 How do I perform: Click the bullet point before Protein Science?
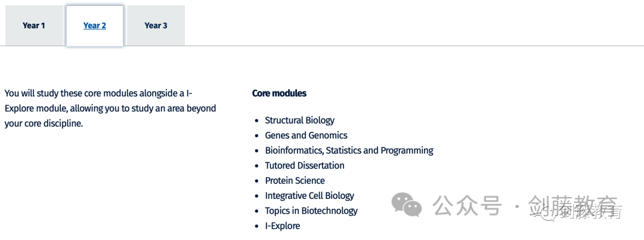[256, 181]
